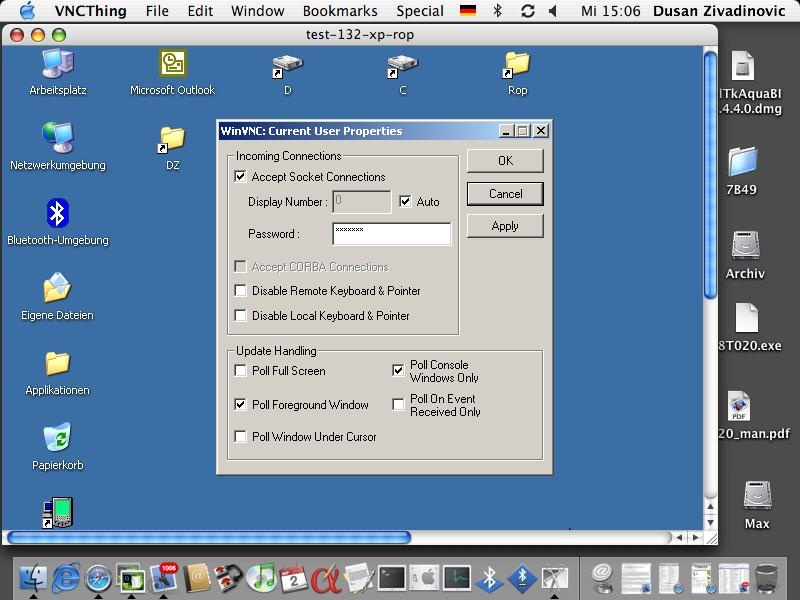This screenshot has height=600, width=800.
Task: Open the Eigene Dateien folder icon
Action: tap(57, 289)
